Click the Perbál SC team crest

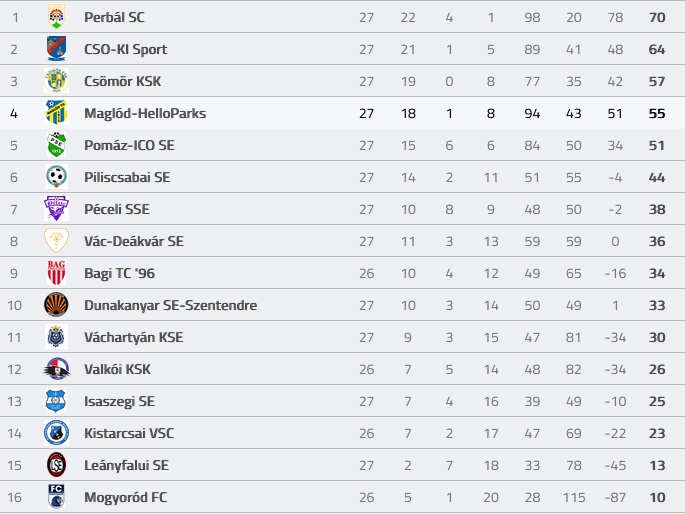pos(56,17)
